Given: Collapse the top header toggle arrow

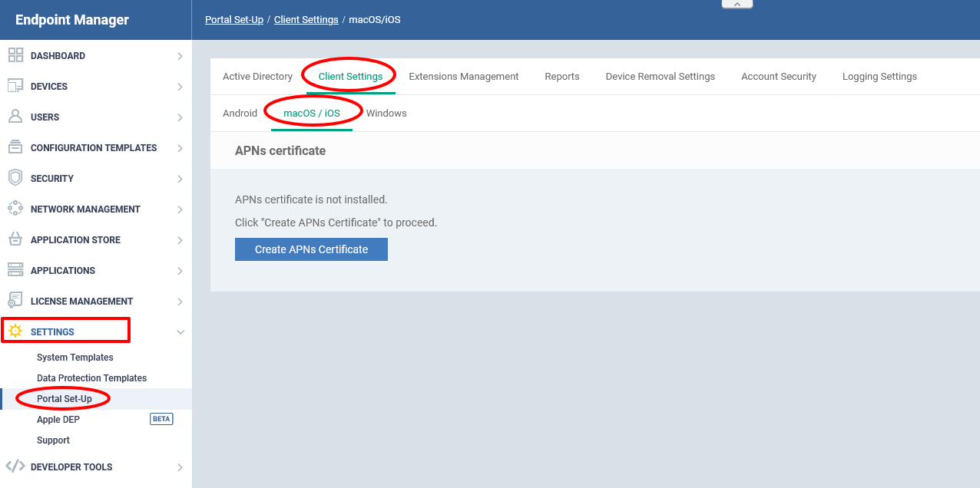Looking at the screenshot, I should click(737, 4).
